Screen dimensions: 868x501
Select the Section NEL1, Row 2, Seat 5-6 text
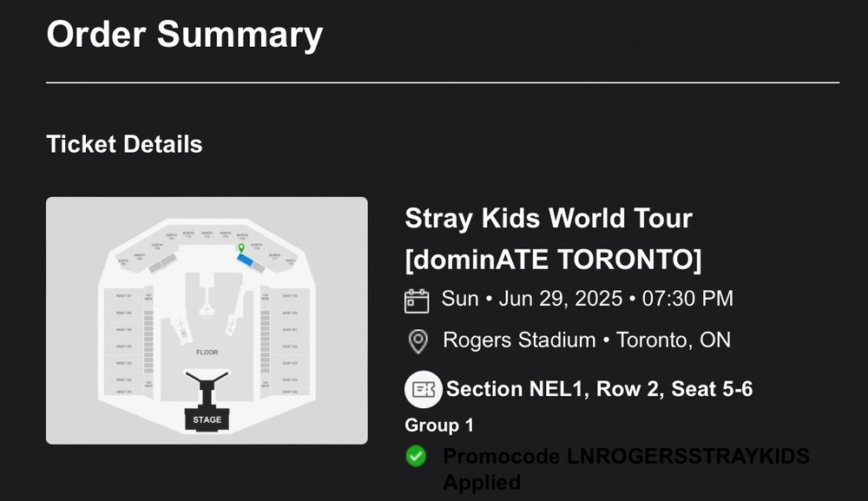599,389
